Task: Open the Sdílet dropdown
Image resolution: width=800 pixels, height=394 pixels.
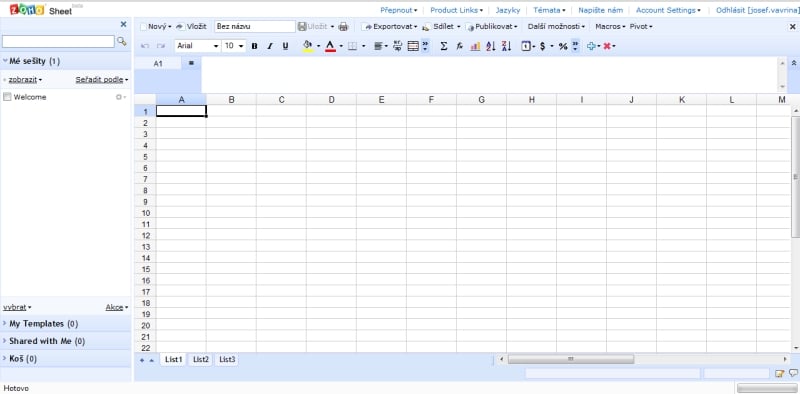Action: pos(442,27)
